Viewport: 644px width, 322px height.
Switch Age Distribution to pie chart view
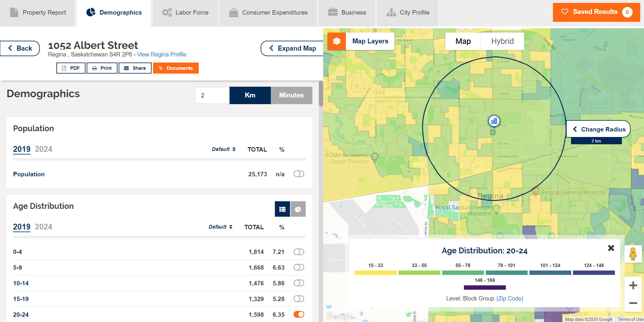point(298,209)
